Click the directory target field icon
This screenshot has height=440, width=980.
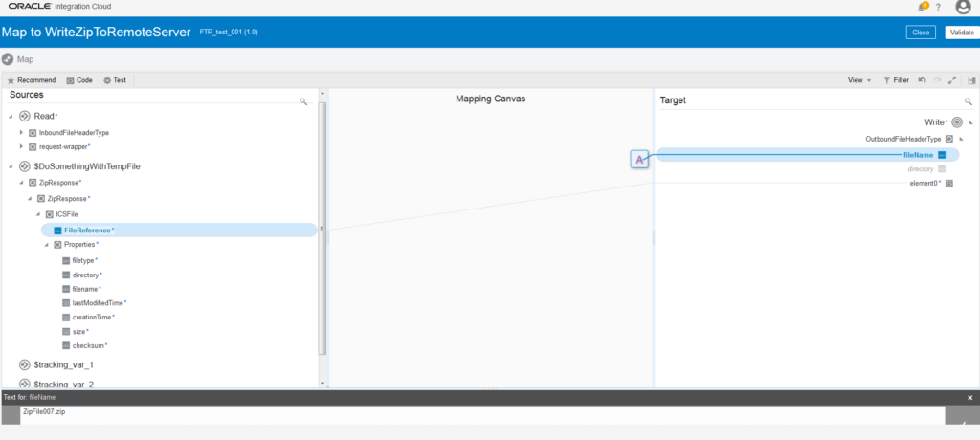point(942,169)
